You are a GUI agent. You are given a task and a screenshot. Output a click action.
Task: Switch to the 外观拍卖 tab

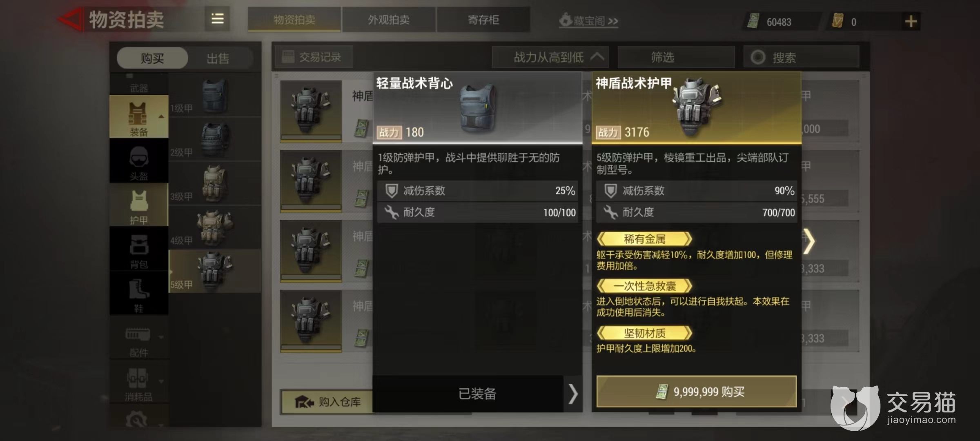(x=389, y=20)
